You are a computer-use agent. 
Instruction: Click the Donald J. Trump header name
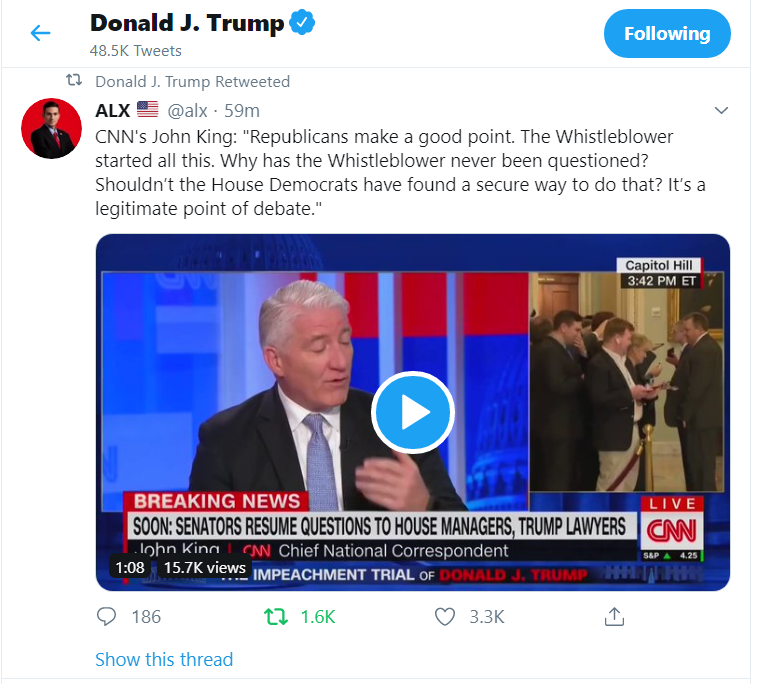pos(187,23)
